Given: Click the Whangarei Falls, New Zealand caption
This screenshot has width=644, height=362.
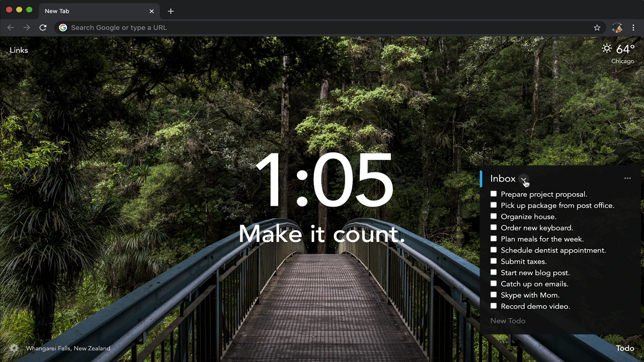Looking at the screenshot, I should [x=68, y=348].
